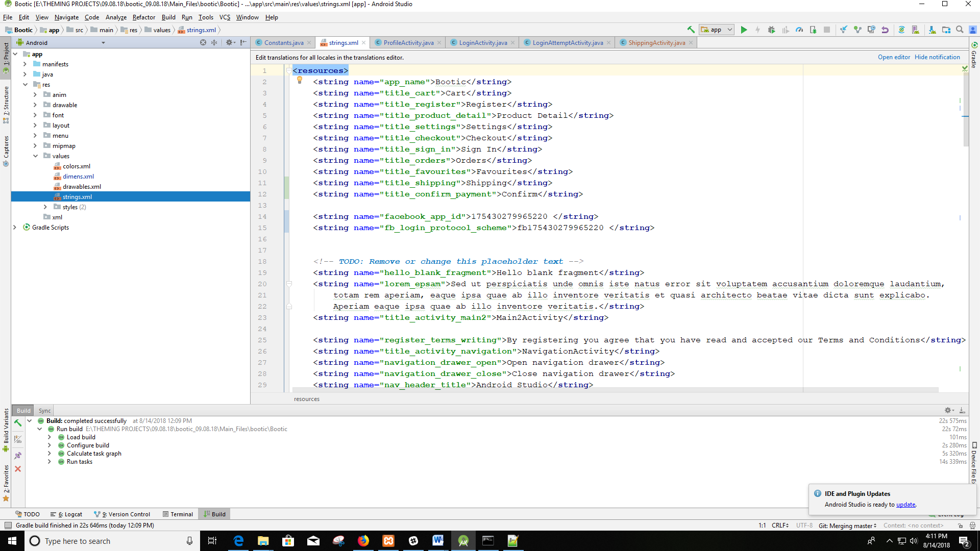
Task: Click the Revert purple arrow icon
Action: click(x=885, y=30)
